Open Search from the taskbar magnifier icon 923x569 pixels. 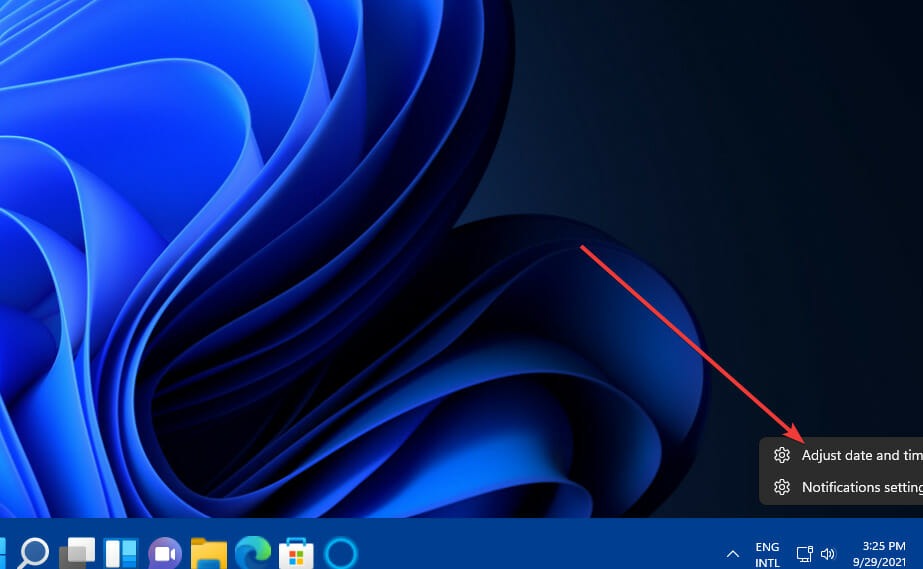(x=32, y=553)
